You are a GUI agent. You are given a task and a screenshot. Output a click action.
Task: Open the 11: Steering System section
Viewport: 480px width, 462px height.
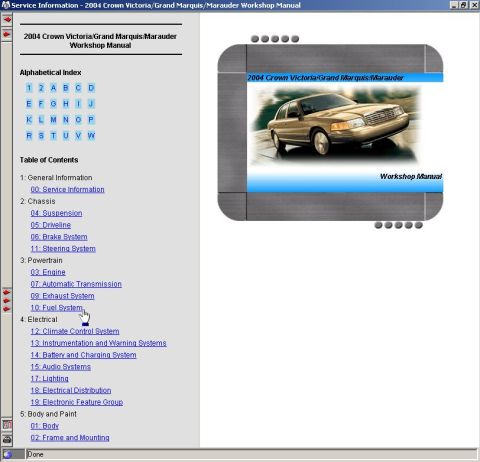[63, 249]
